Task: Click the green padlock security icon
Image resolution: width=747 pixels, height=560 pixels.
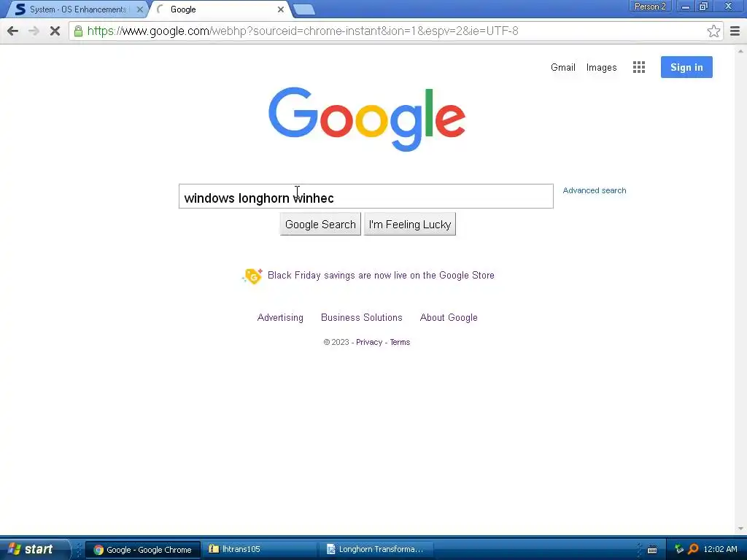Action: click(x=78, y=31)
